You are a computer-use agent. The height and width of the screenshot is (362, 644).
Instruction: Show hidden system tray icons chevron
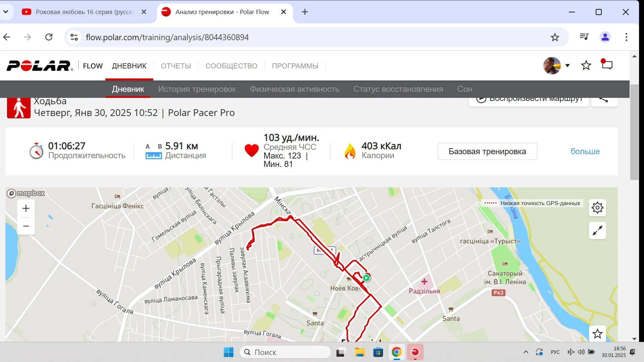click(x=526, y=352)
